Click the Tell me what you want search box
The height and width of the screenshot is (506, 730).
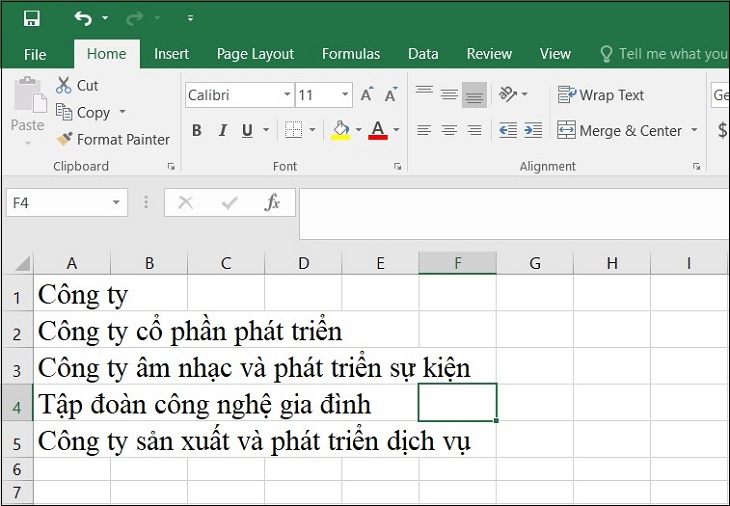click(664, 54)
